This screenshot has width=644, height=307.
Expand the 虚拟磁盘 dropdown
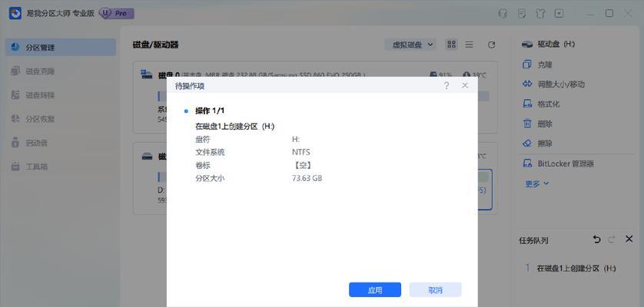(x=410, y=45)
